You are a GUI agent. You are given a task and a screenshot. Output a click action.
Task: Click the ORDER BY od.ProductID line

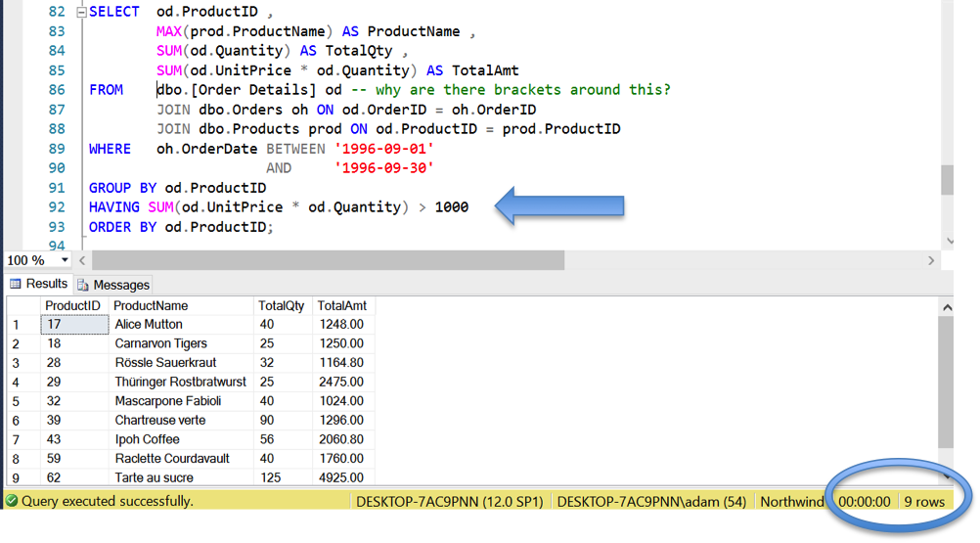[181, 227]
